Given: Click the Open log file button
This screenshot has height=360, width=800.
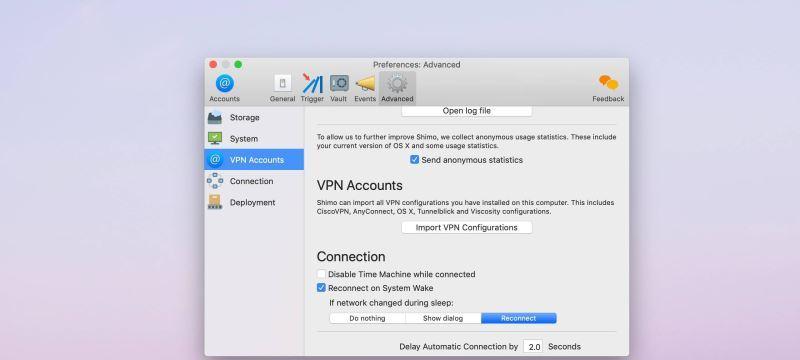Looking at the screenshot, I should pyautogui.click(x=467, y=111).
